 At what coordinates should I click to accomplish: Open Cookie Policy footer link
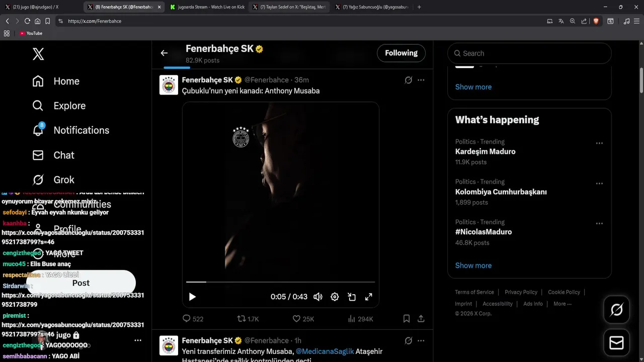click(564, 292)
